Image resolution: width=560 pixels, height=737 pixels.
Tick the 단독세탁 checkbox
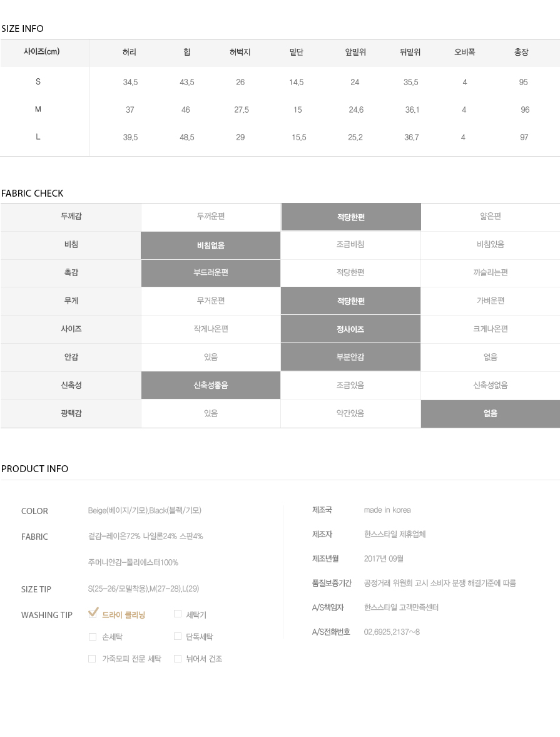click(x=178, y=636)
